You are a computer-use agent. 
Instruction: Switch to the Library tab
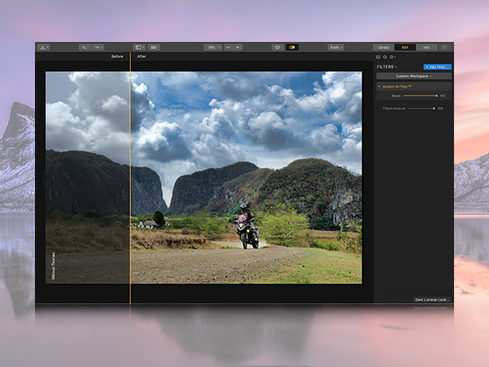[x=383, y=47]
